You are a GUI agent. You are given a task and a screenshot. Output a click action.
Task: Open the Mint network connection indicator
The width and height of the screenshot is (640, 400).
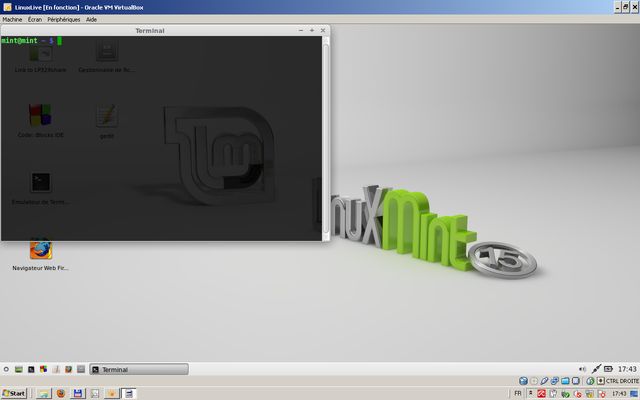click(596, 369)
